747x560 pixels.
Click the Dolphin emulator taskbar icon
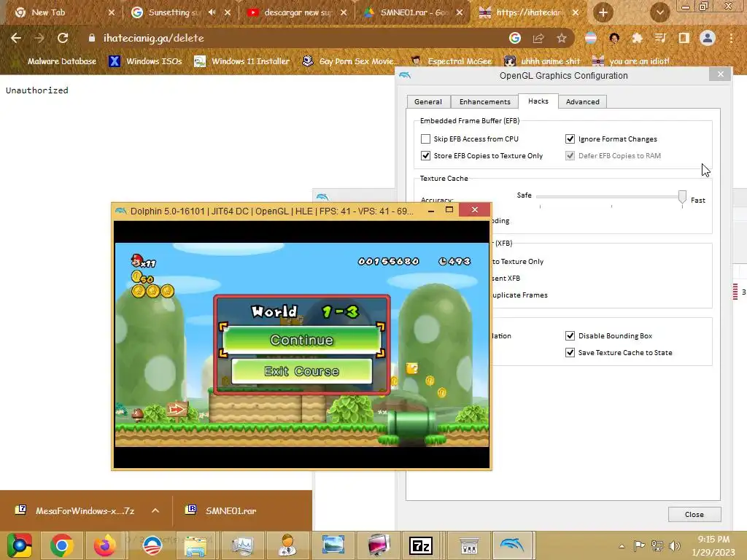511,545
